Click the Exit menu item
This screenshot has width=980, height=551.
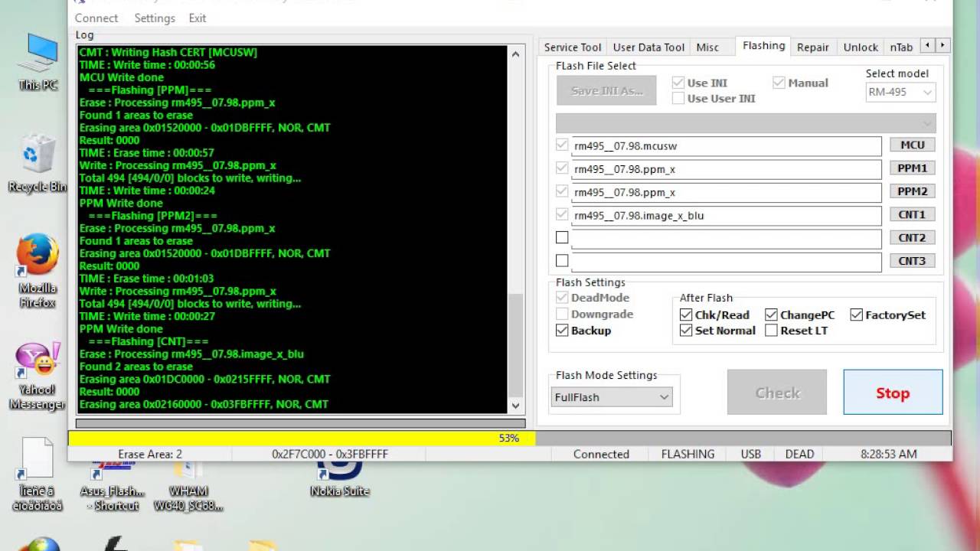(198, 18)
